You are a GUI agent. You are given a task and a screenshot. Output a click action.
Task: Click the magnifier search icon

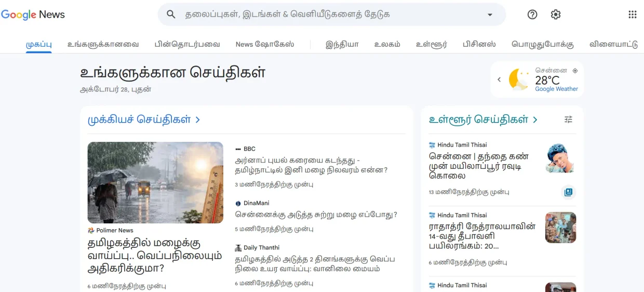coord(171,15)
